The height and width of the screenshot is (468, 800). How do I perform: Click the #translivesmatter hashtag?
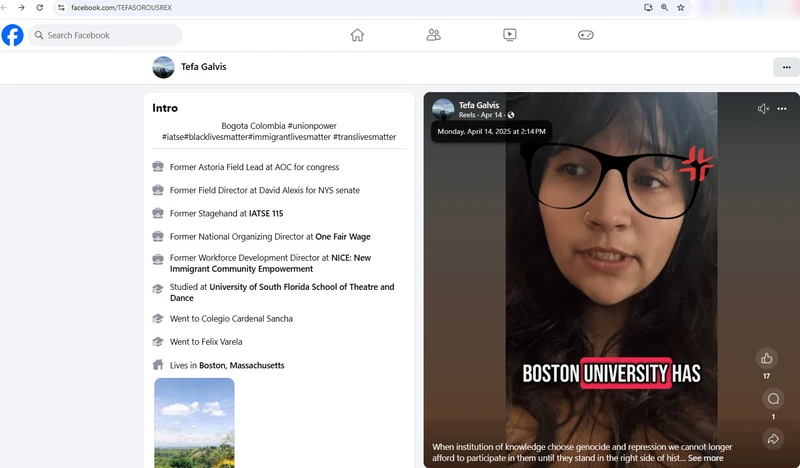point(364,137)
